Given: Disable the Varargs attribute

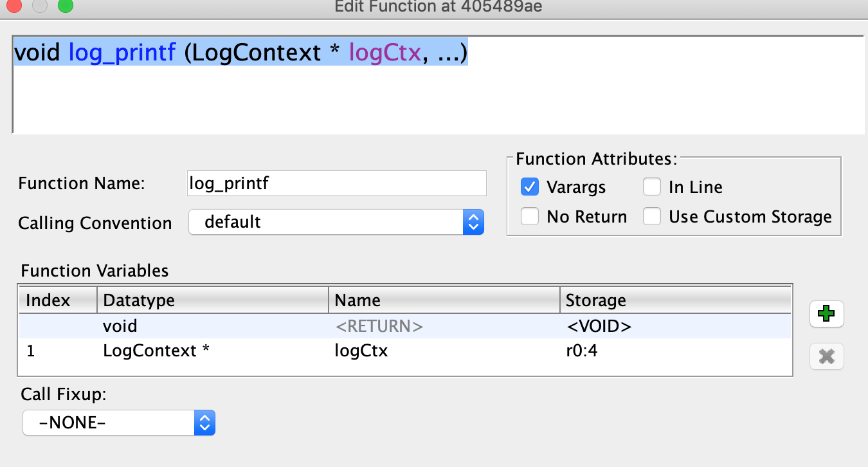Looking at the screenshot, I should pos(529,187).
